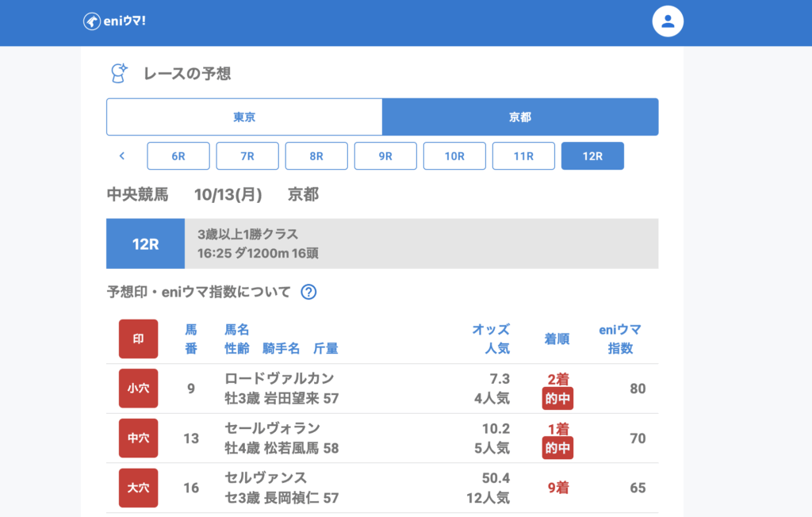The width and height of the screenshot is (812, 517).
Task: Click the 中穴 mark badge
Action: coord(138,438)
